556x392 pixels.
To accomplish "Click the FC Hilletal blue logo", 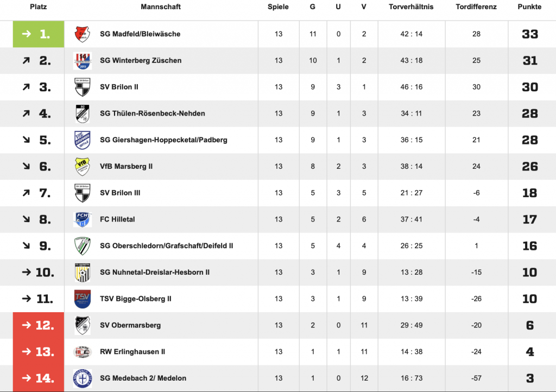I will [x=83, y=220].
